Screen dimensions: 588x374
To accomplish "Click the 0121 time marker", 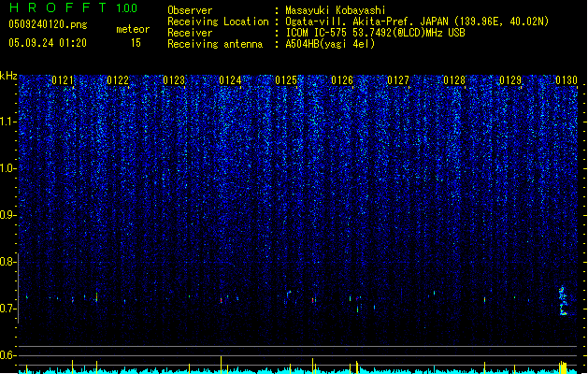I will pos(63,80).
